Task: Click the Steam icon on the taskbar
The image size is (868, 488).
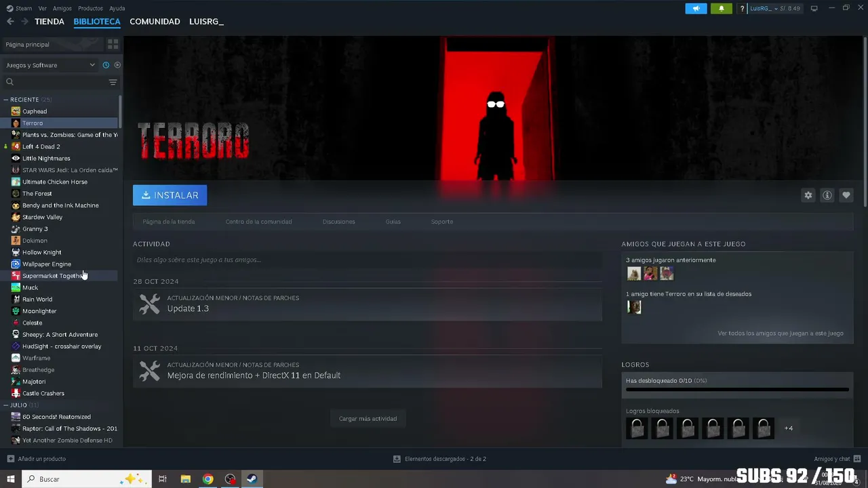Action: pos(251,479)
